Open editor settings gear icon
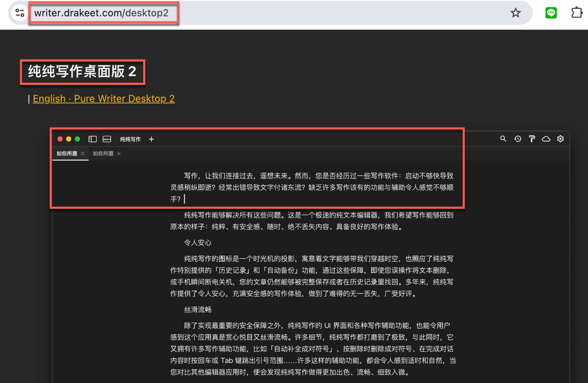The image size is (588, 383). (x=560, y=139)
